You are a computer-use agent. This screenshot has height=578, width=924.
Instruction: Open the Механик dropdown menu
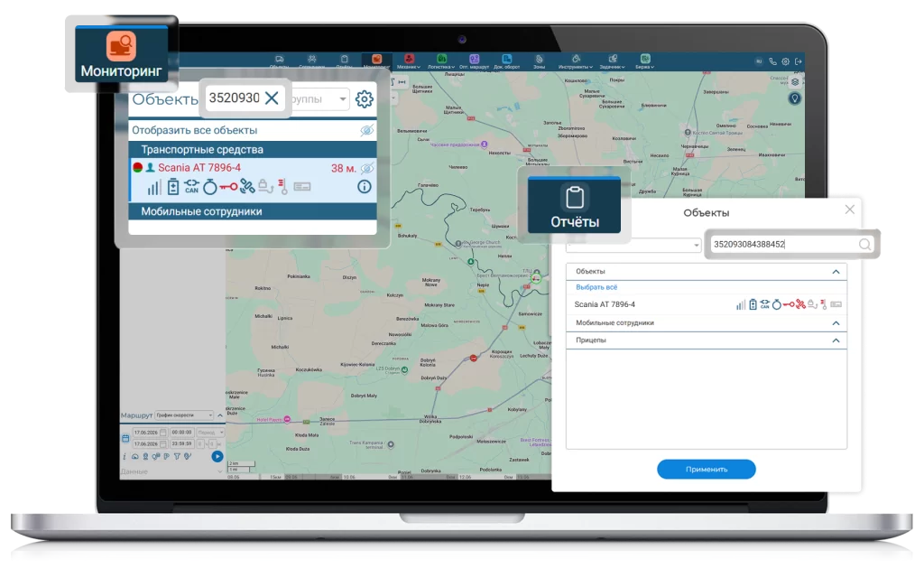(x=409, y=61)
